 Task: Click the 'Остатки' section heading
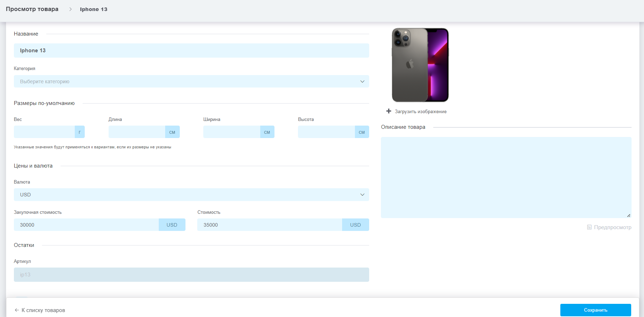point(24,245)
